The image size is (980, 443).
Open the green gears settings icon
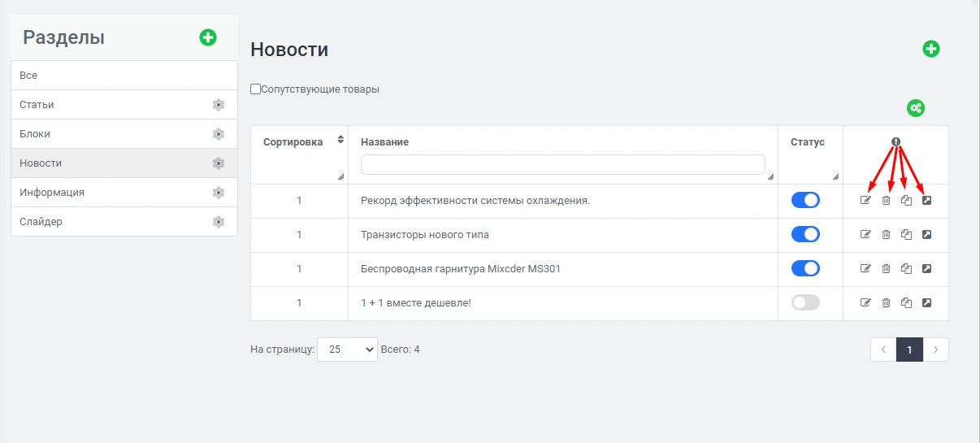coord(916,108)
